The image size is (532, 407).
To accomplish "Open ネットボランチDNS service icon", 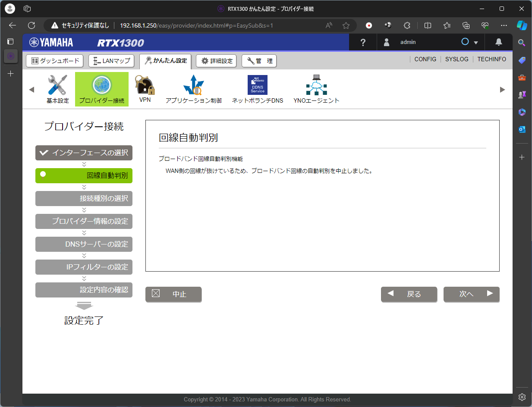I will pos(258,89).
